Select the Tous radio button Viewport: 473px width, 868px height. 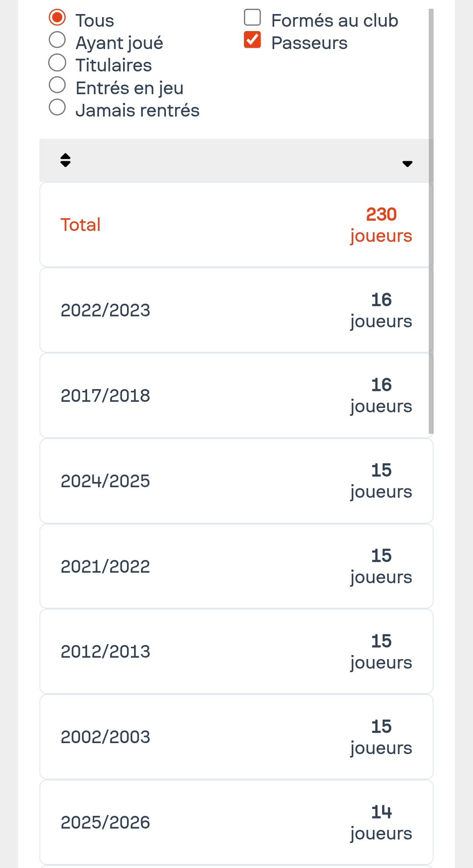pyautogui.click(x=57, y=18)
